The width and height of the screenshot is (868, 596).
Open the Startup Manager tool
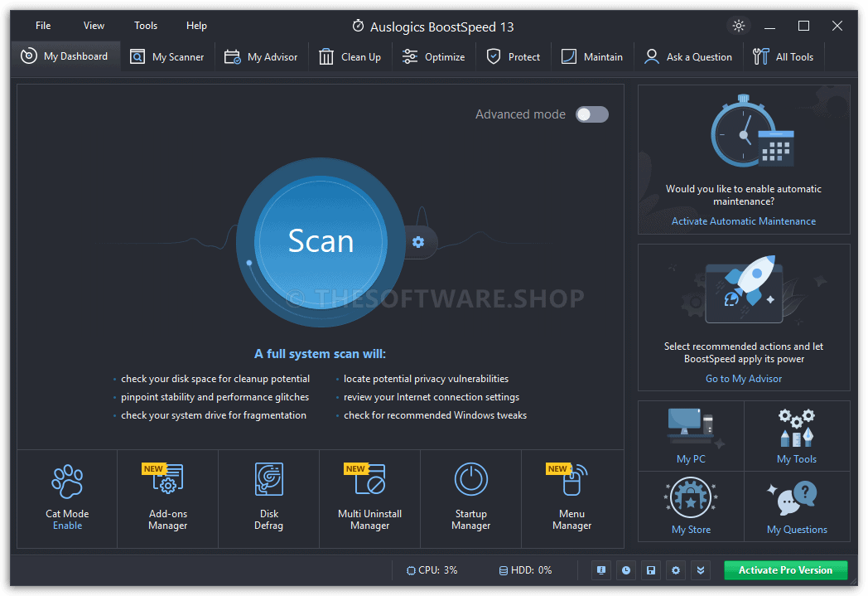(471, 498)
